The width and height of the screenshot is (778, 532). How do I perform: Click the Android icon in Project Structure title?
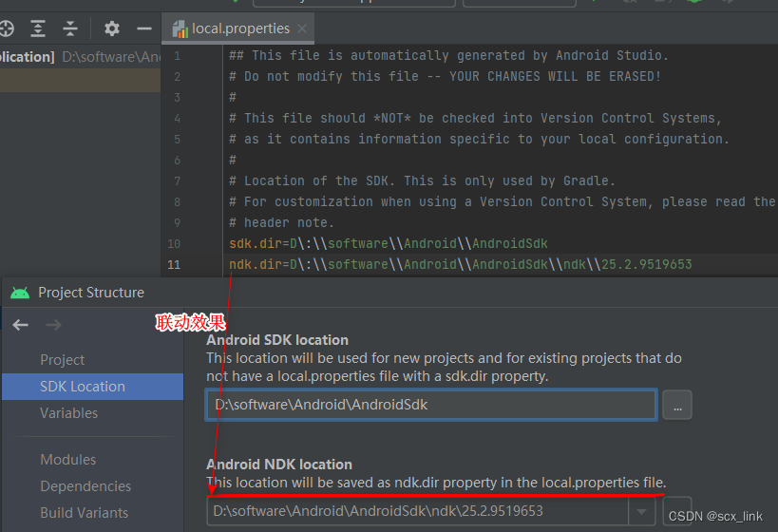pyautogui.click(x=20, y=293)
